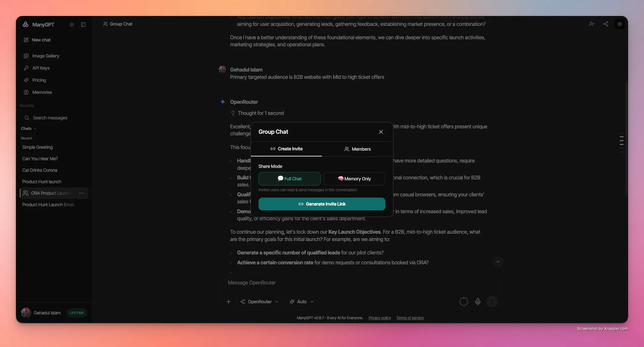Start a New chat
This screenshot has height=347, width=644.
coord(37,40)
